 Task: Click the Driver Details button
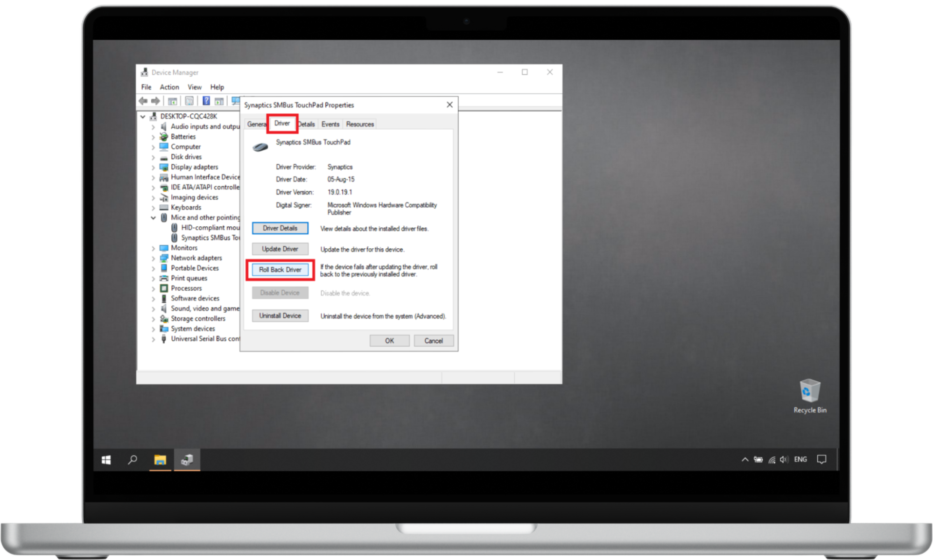[x=280, y=228]
